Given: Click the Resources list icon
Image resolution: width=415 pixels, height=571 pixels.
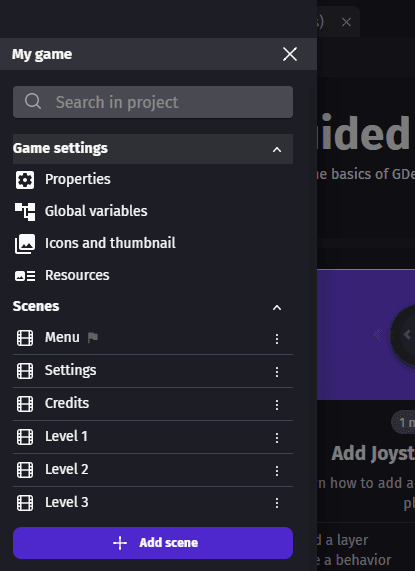Looking at the screenshot, I should click(25, 276).
